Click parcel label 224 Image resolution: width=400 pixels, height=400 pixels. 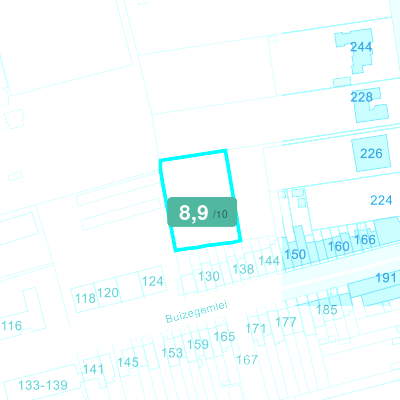(x=381, y=200)
